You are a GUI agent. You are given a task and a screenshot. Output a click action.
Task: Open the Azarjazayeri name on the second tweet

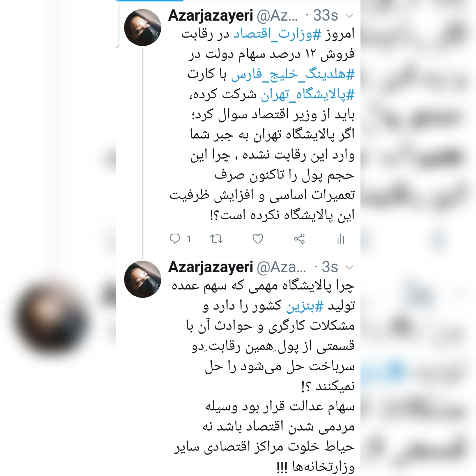[211, 268]
